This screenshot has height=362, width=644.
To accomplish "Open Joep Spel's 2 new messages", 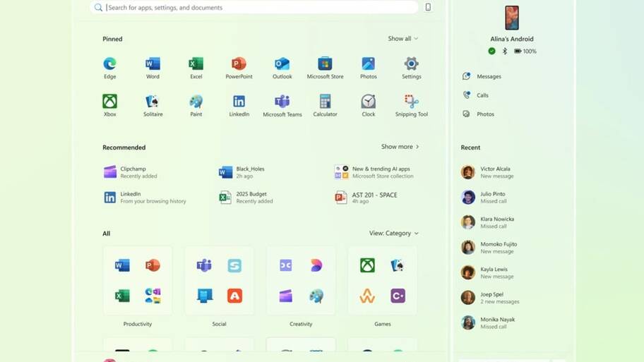I will click(x=490, y=298).
